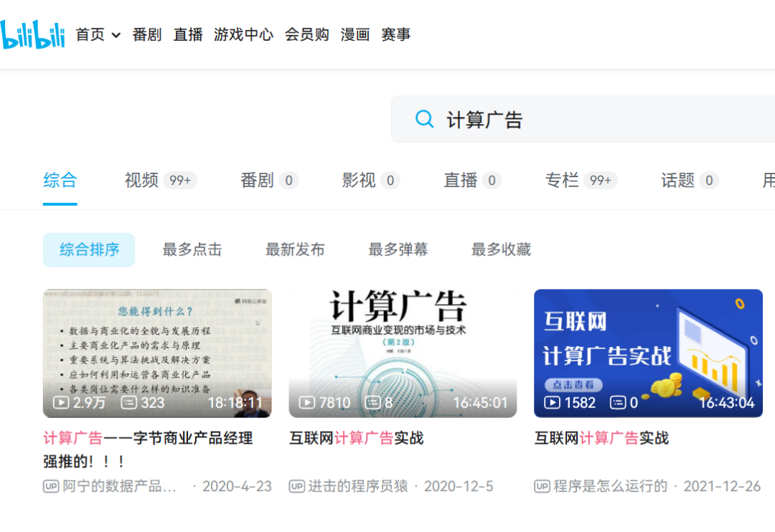
Task: Click the upload date 2021-12-26
Action: pos(722,487)
